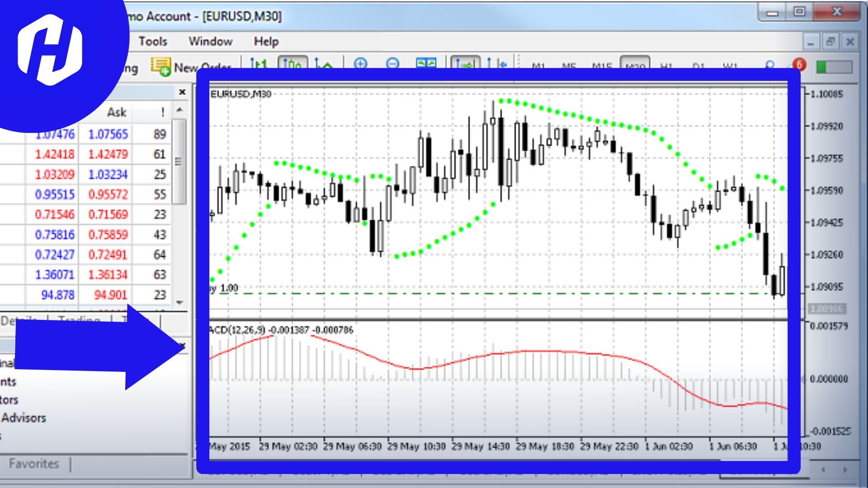Open the Window menu
This screenshot has width=868, height=488.
coord(210,41)
